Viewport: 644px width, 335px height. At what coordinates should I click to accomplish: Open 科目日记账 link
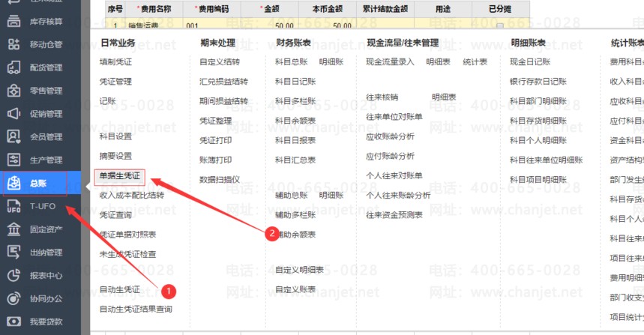pos(295,81)
